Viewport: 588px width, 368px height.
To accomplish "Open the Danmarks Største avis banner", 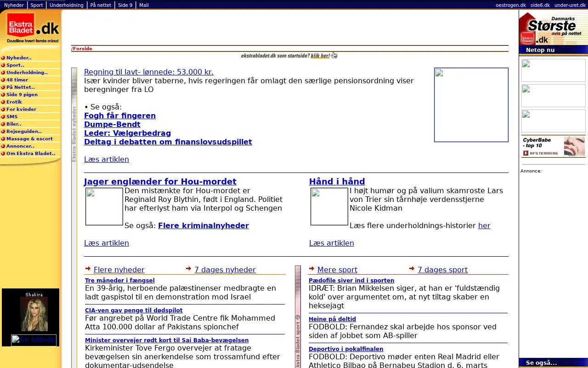I will tap(553, 28).
